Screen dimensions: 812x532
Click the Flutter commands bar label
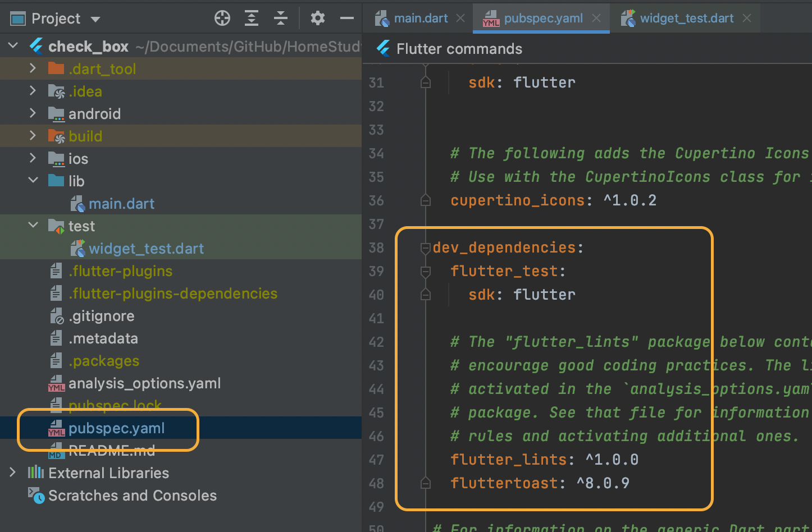[459, 49]
